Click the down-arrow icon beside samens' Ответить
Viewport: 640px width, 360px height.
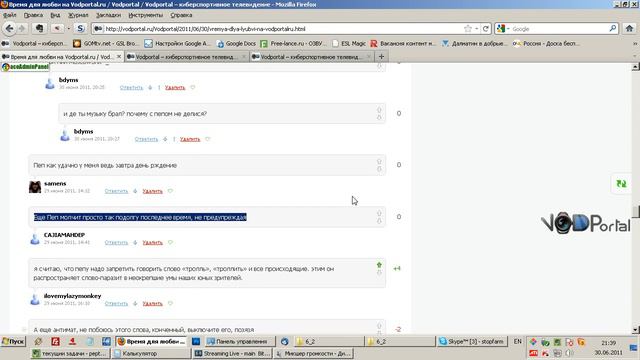pyautogui.click(x=135, y=191)
